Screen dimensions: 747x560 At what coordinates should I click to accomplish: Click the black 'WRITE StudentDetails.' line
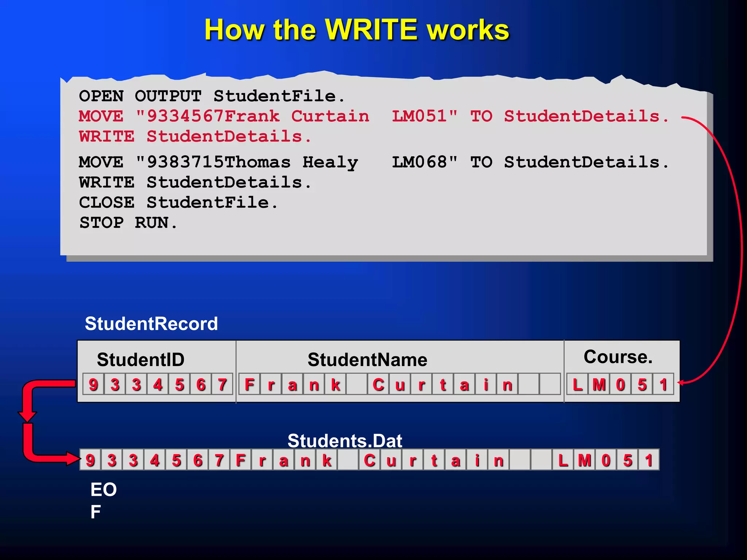pyautogui.click(x=195, y=182)
